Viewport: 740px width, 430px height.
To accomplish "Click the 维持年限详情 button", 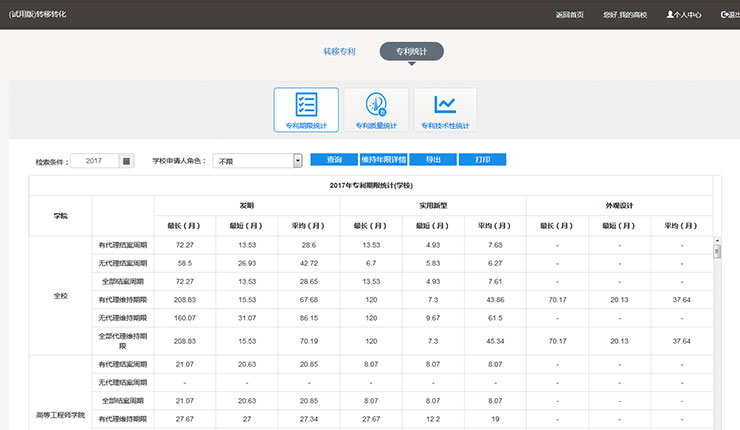I will tap(382, 159).
